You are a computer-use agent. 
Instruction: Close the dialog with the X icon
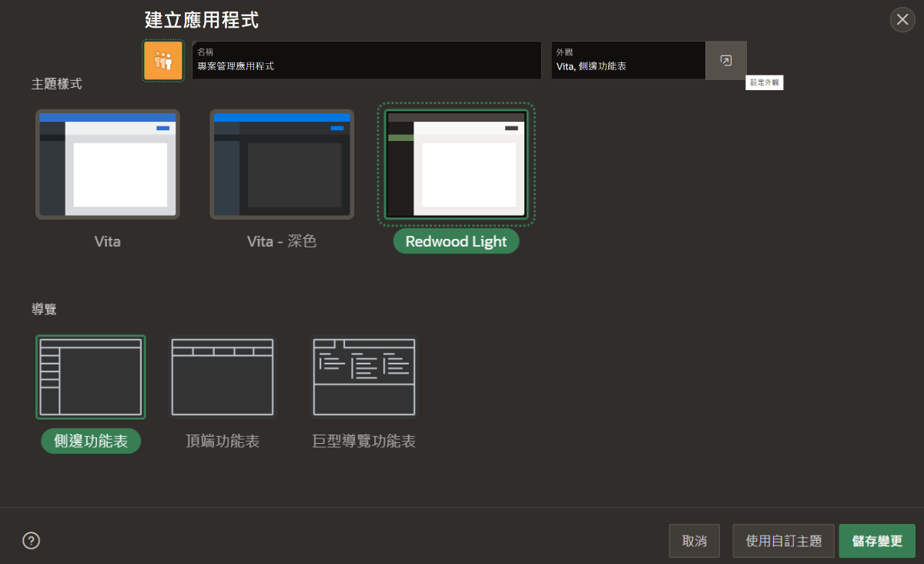902,19
